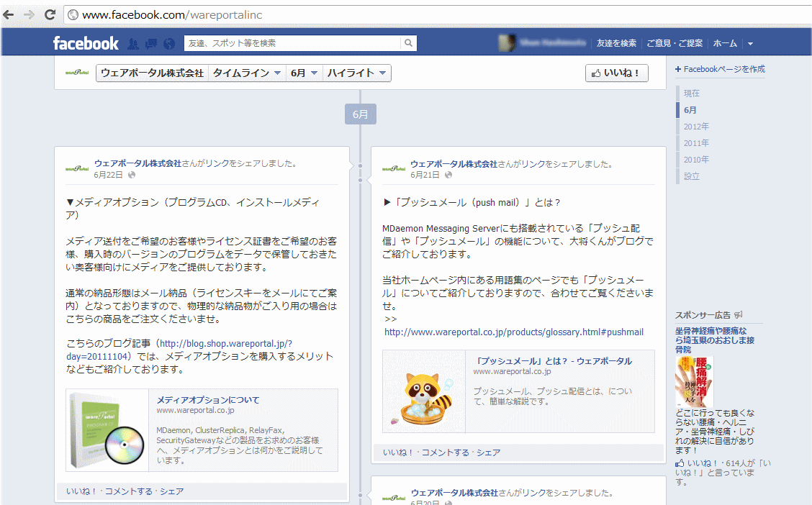Click page name in bottom-right third post

point(455,493)
